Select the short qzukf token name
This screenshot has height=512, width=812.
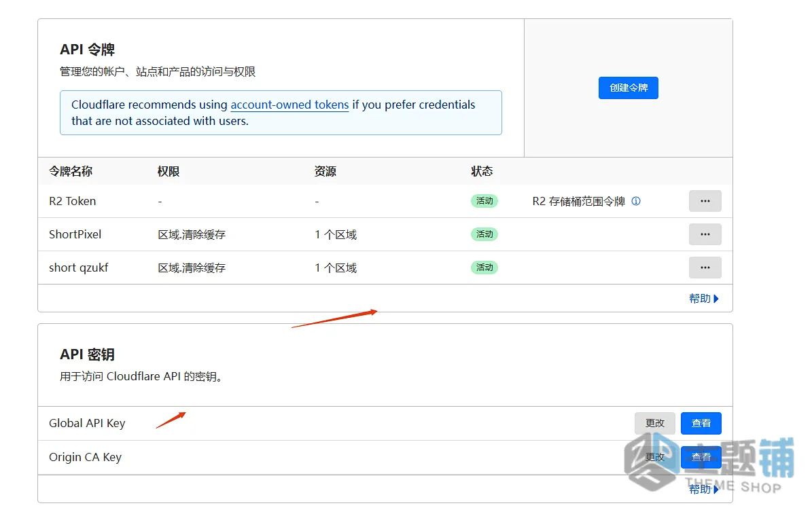[79, 268]
